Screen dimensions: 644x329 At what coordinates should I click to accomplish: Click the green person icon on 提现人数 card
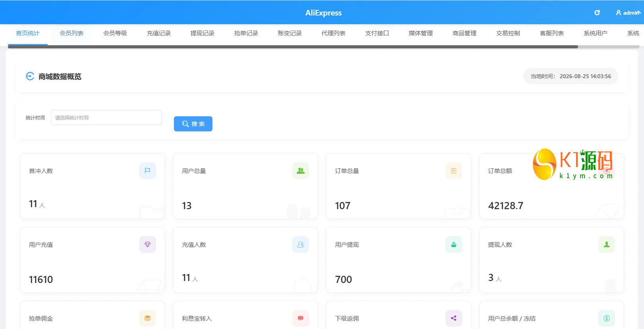[607, 244]
